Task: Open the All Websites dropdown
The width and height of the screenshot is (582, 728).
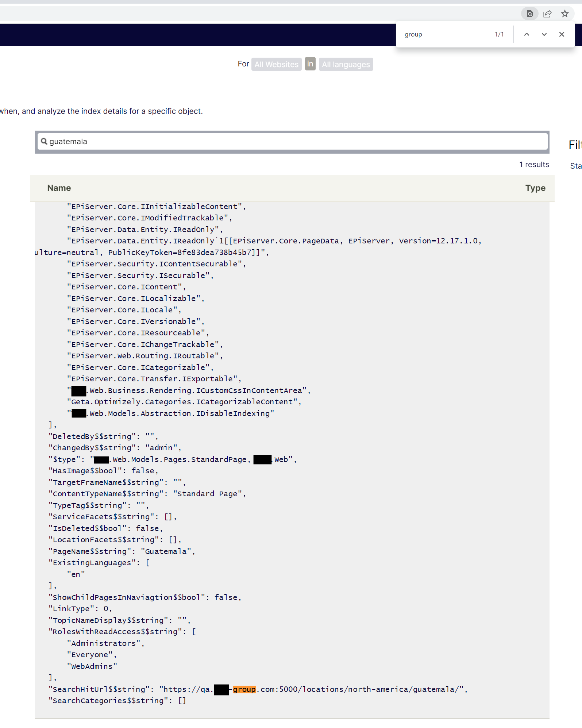Action: point(276,64)
